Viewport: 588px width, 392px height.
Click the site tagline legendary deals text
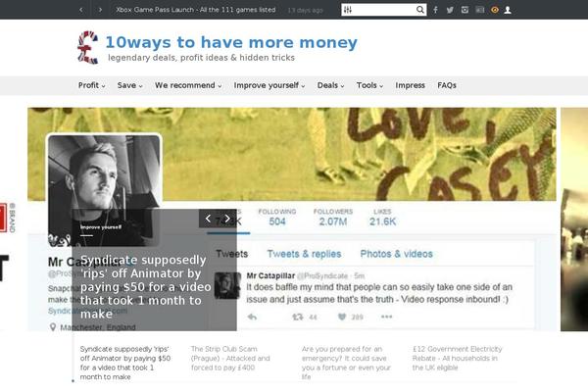(x=201, y=58)
